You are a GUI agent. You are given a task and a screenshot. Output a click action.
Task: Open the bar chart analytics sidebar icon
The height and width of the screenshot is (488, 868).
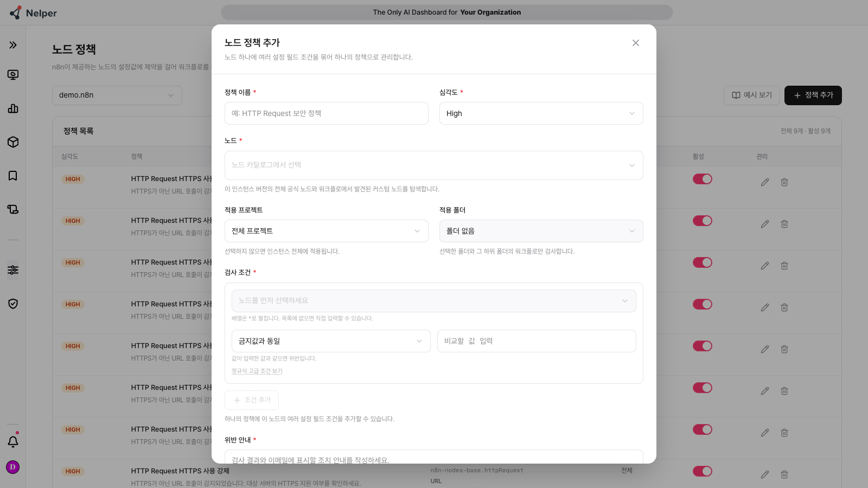coord(13,108)
